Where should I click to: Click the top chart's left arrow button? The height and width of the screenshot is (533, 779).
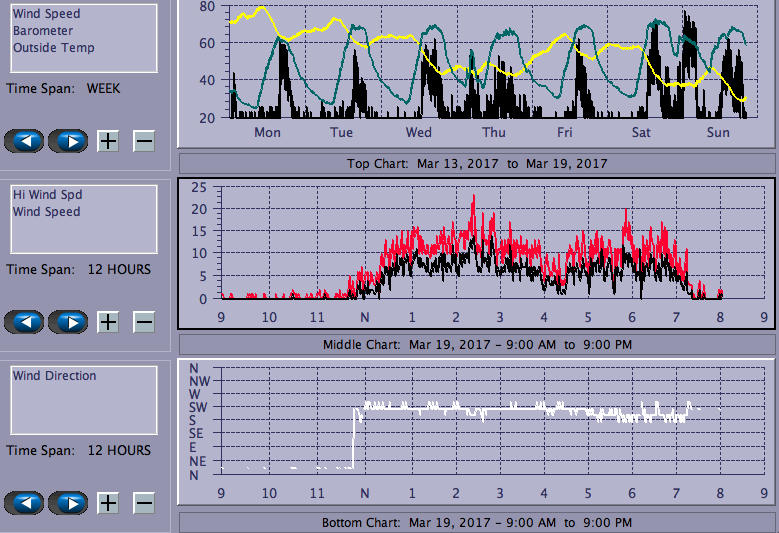pos(26,141)
